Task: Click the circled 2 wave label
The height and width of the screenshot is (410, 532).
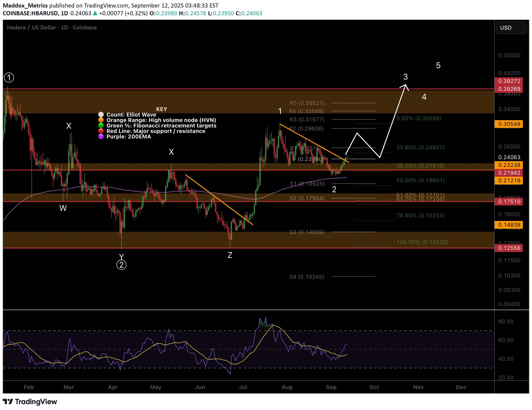Action: 121,265
